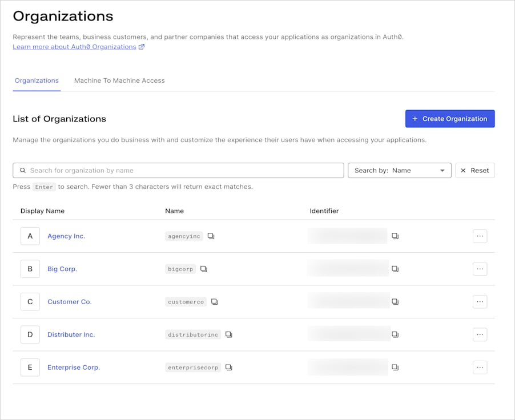Click the letter C avatar for Customer Co.
The image size is (515, 420).
30,302
